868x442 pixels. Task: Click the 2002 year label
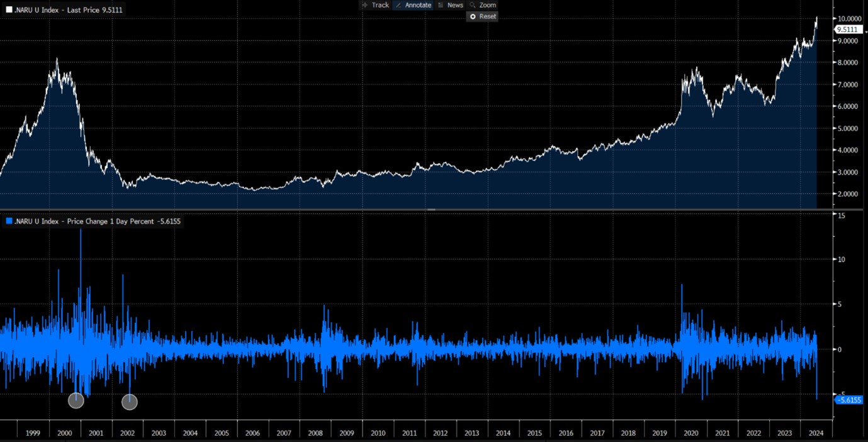tap(127, 433)
